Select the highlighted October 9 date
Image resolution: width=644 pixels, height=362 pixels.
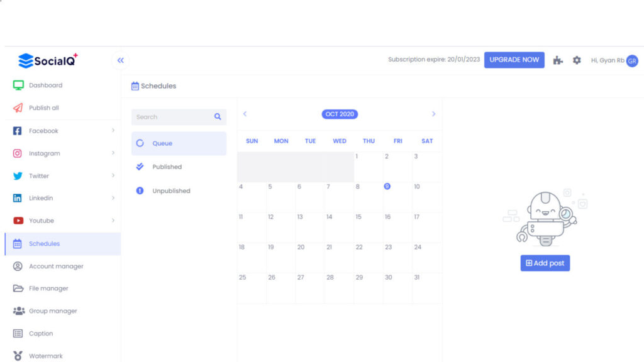(387, 186)
